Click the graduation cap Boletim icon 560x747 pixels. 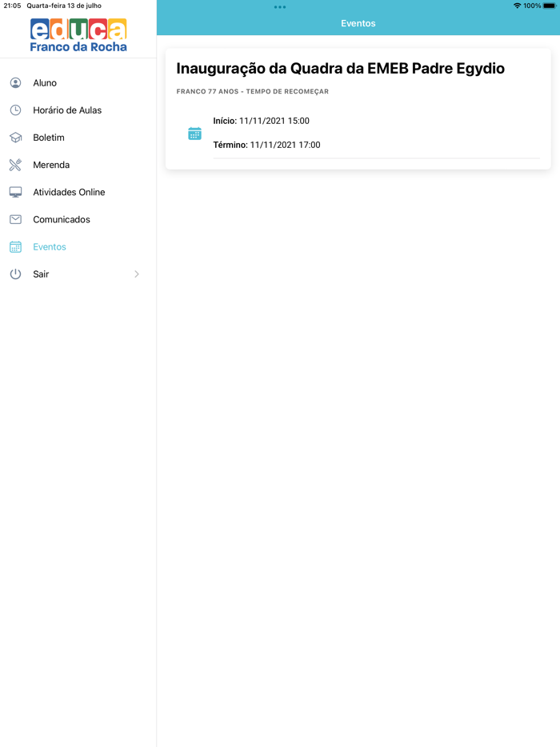pyautogui.click(x=16, y=138)
